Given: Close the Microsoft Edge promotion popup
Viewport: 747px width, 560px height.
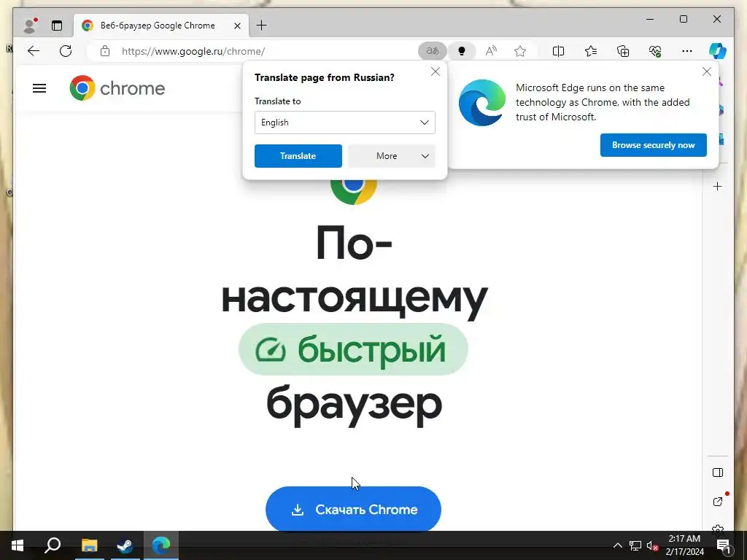Looking at the screenshot, I should pos(706,72).
